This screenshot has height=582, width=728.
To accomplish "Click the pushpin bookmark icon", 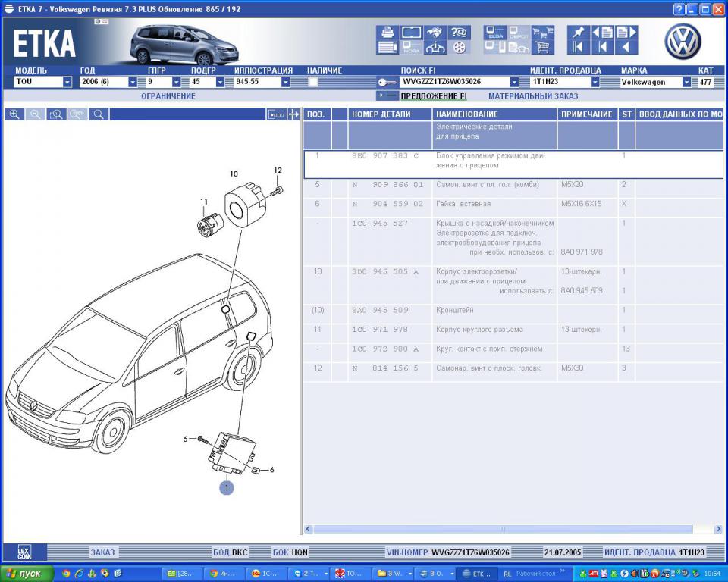I will (578, 33).
